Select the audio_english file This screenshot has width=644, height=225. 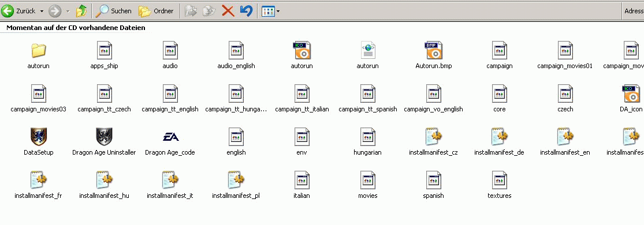236,55
